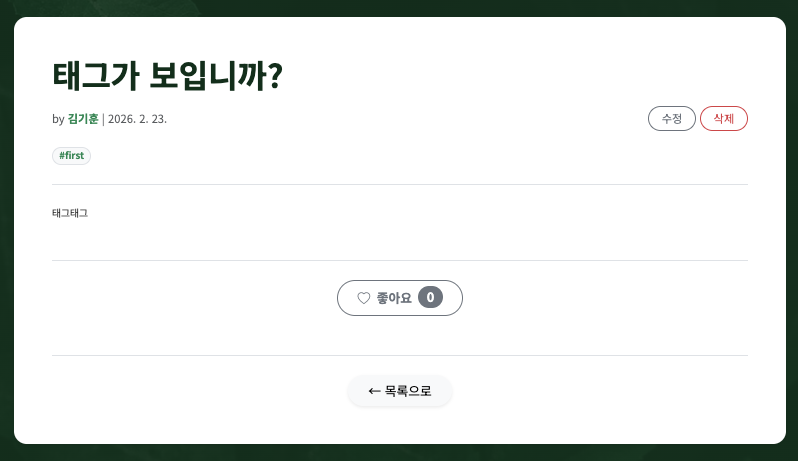
Task: Click the red 삭제 delete button
Action: [x=724, y=119]
